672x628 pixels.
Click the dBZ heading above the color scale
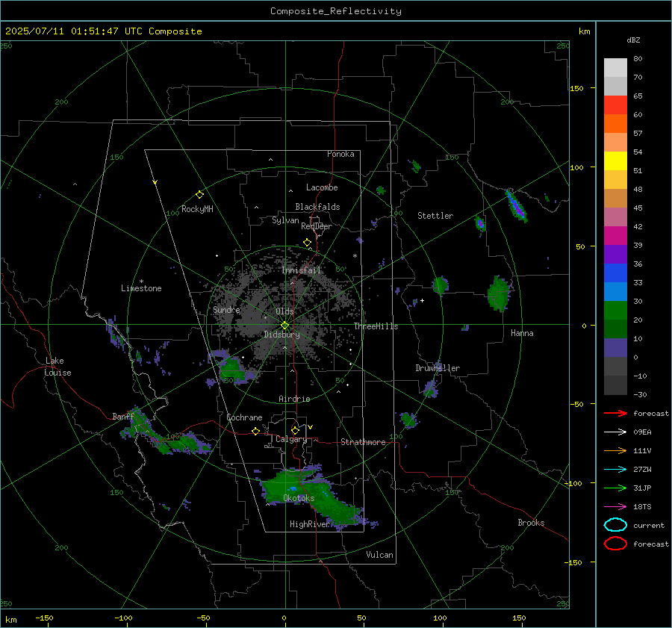point(633,40)
